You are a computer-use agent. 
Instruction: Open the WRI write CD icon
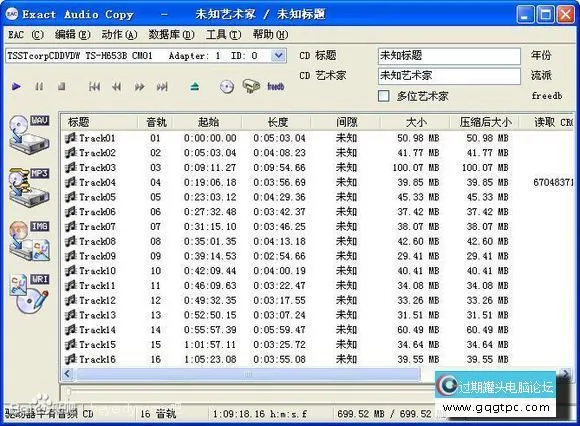click(x=29, y=294)
